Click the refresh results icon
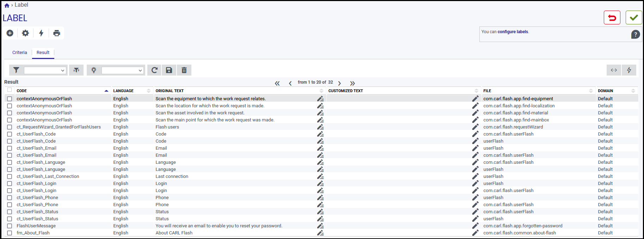The width and height of the screenshot is (644, 239). (154, 70)
